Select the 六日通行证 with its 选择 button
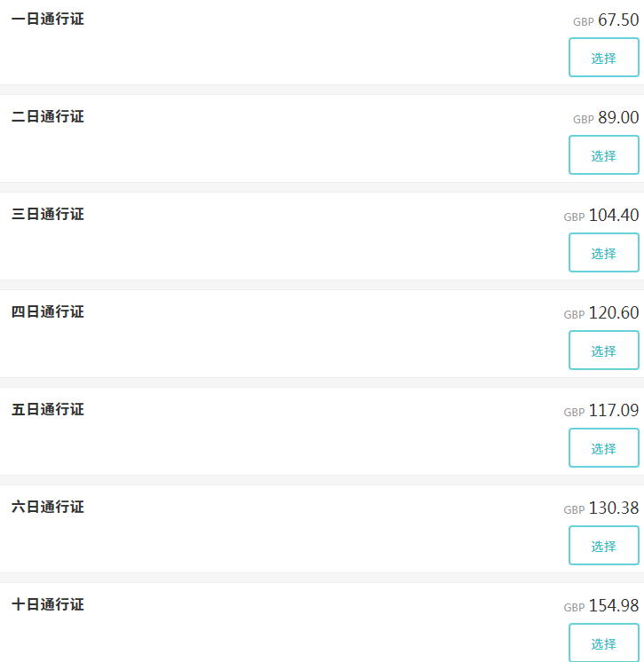644x662 pixels. coord(603,546)
